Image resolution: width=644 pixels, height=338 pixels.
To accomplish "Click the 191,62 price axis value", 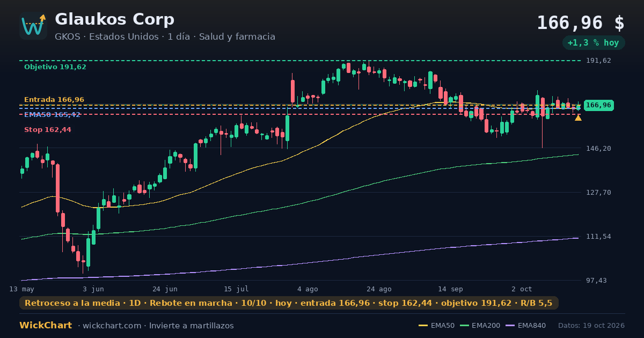I will [598, 61].
